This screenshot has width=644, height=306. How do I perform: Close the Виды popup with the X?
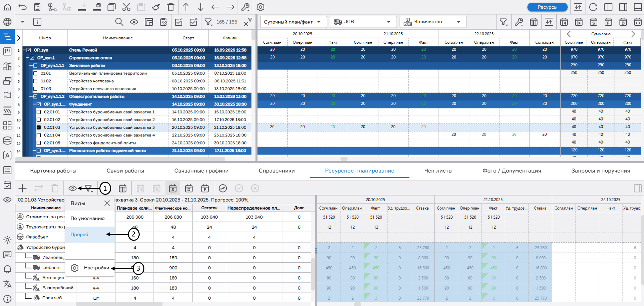pyautogui.click(x=107, y=203)
